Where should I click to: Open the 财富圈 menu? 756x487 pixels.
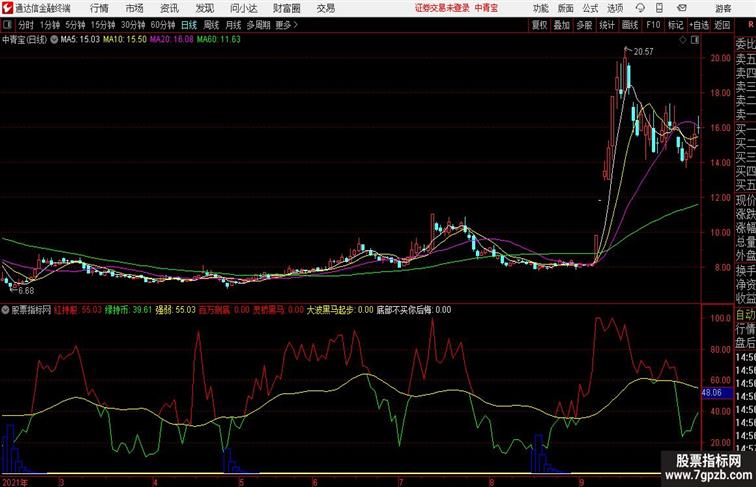[286, 8]
